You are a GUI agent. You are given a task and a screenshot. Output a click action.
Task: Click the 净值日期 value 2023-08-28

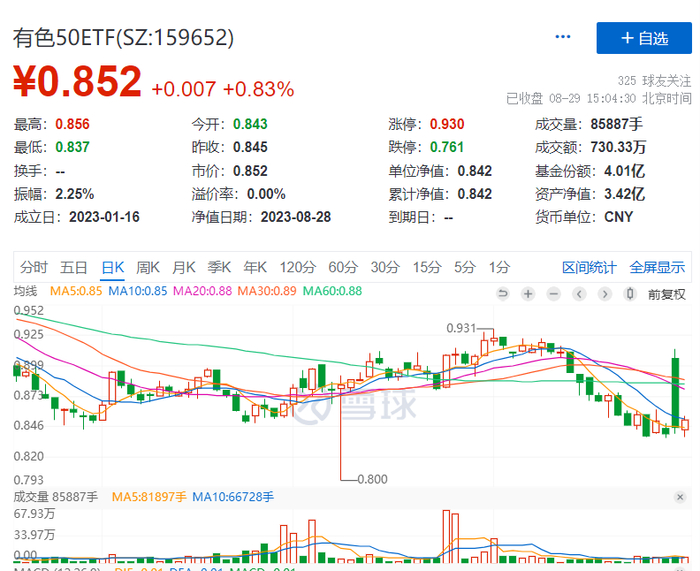pos(296,217)
